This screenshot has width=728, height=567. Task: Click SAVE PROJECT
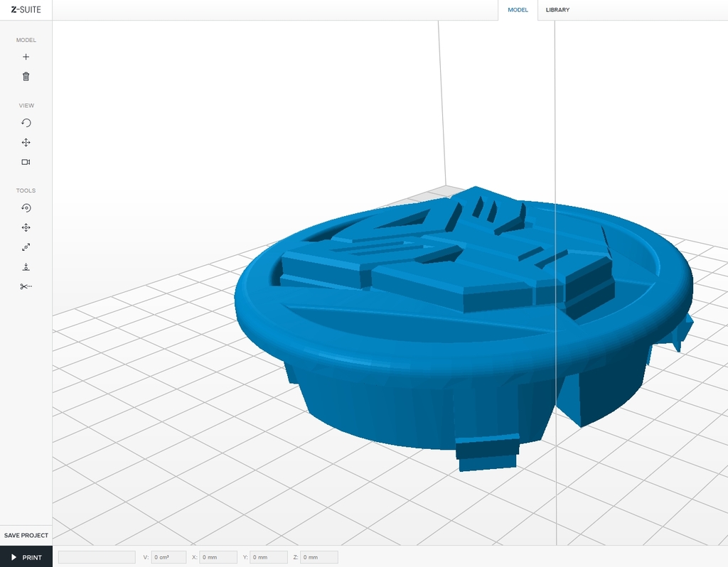coord(26,535)
